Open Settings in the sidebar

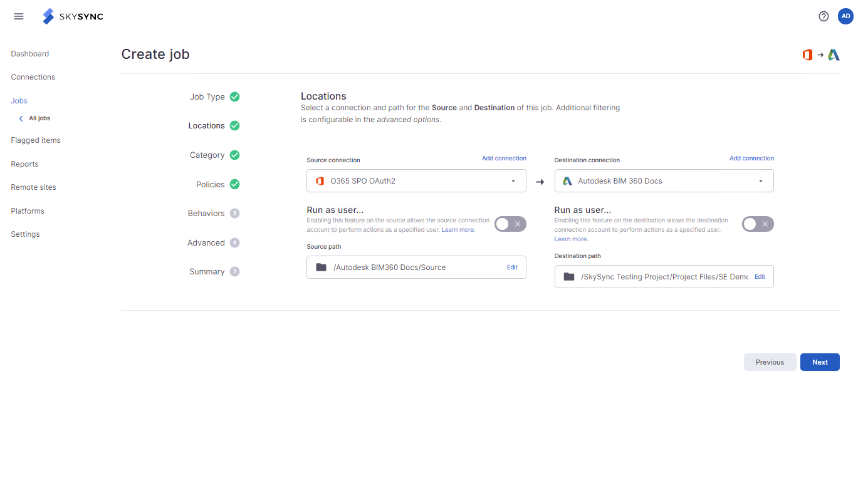point(25,234)
